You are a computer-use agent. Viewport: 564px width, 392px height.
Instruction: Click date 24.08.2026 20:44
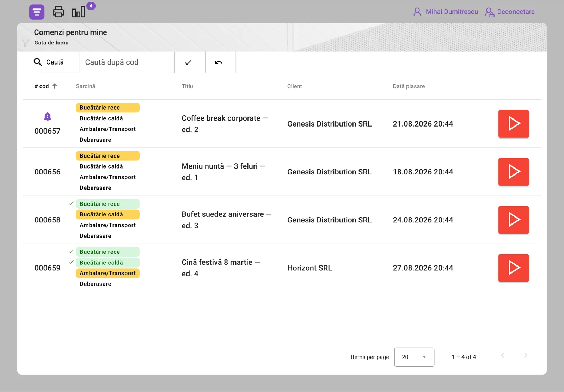(423, 220)
